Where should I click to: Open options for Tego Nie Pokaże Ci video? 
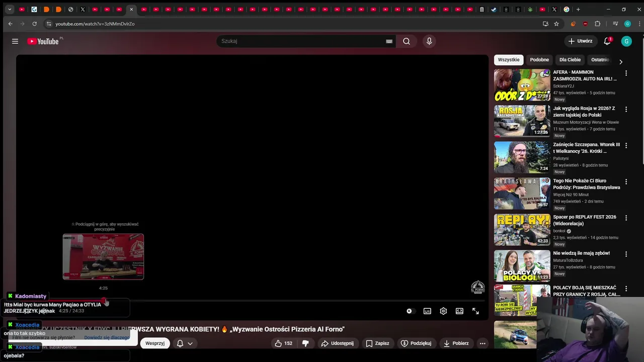[x=626, y=182]
